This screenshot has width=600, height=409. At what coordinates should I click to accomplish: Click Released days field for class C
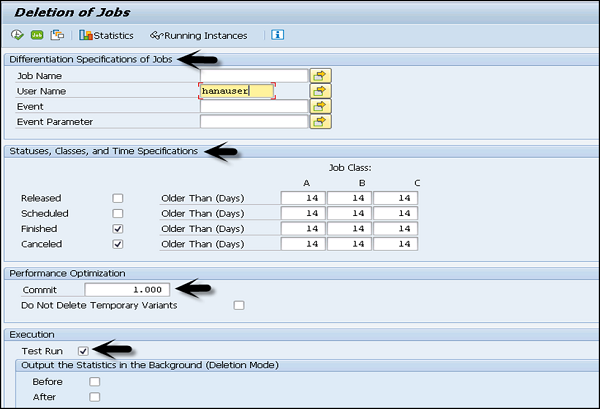(396, 198)
